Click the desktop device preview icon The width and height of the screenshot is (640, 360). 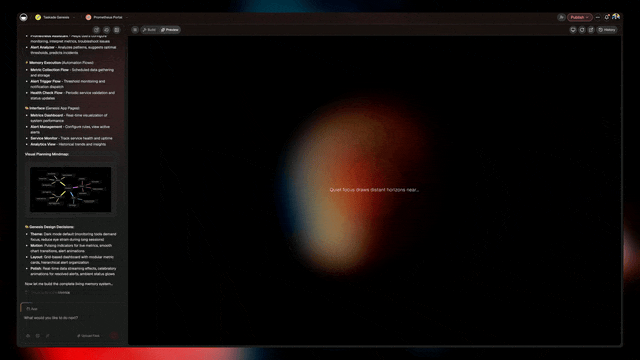[573, 30]
